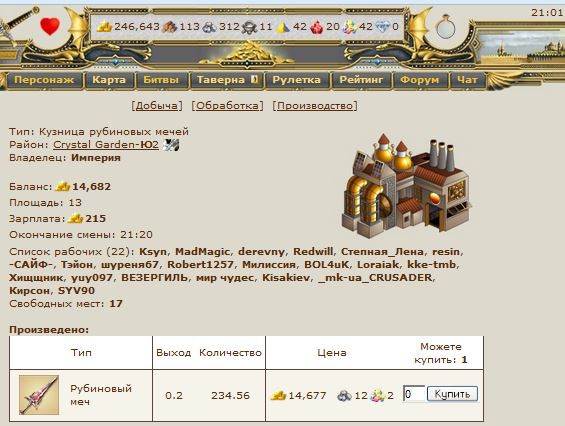Open the Crystal Garden-Ю2 district link

click(106, 145)
